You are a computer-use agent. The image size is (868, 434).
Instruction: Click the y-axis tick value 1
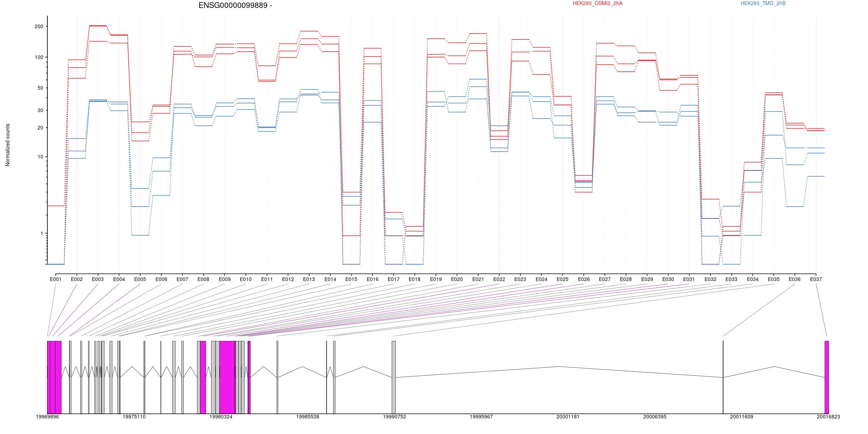click(x=42, y=233)
